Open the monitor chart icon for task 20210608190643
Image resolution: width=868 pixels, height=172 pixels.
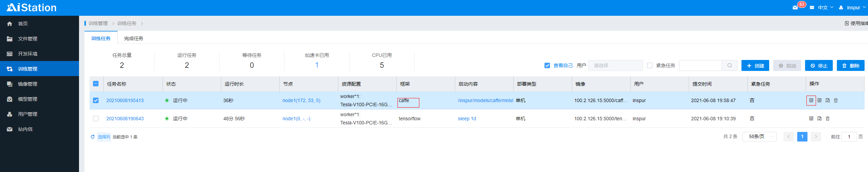[x=811, y=119]
